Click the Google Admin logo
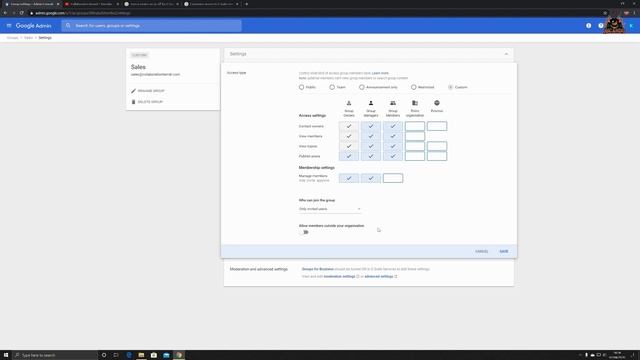Screen dimensions: 640x360 33,26
